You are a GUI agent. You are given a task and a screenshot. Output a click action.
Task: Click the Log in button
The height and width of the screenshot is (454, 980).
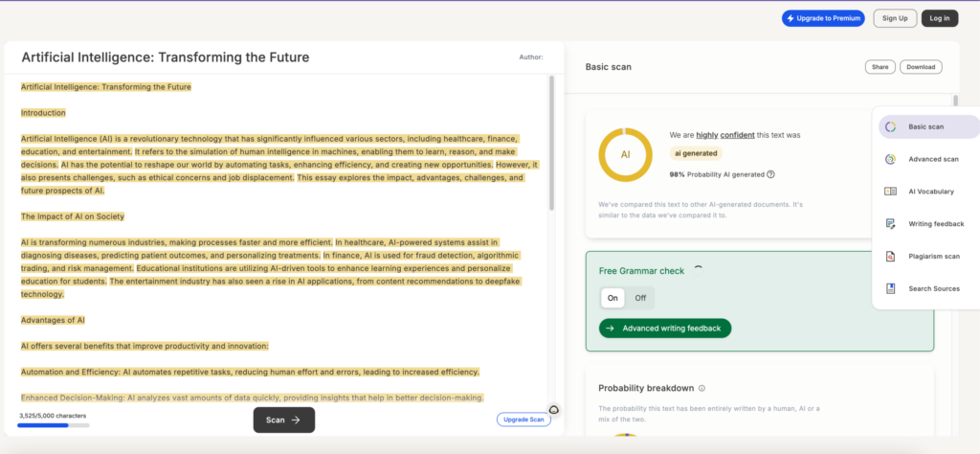[939, 18]
